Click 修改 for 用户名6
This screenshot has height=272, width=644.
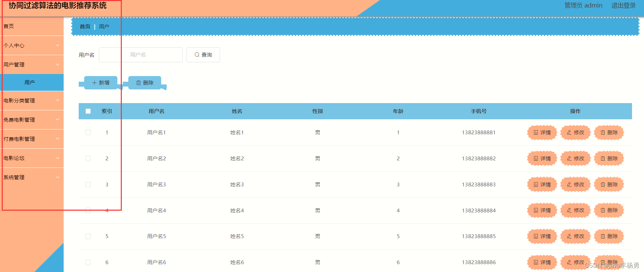(576, 262)
